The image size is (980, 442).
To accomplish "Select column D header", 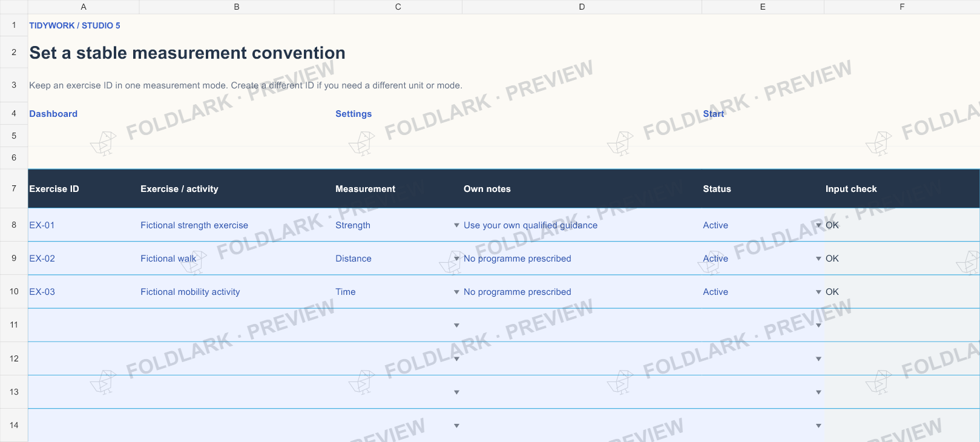I will pos(582,7).
